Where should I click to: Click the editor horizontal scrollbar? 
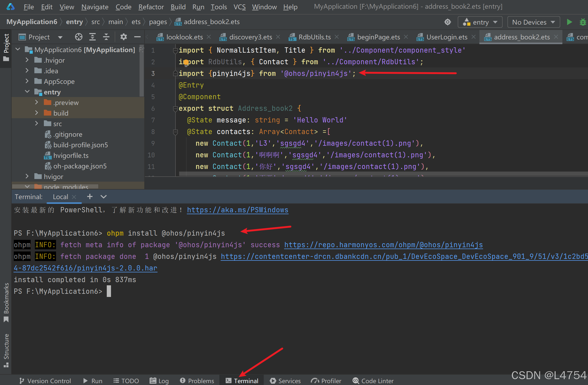tap(383, 174)
